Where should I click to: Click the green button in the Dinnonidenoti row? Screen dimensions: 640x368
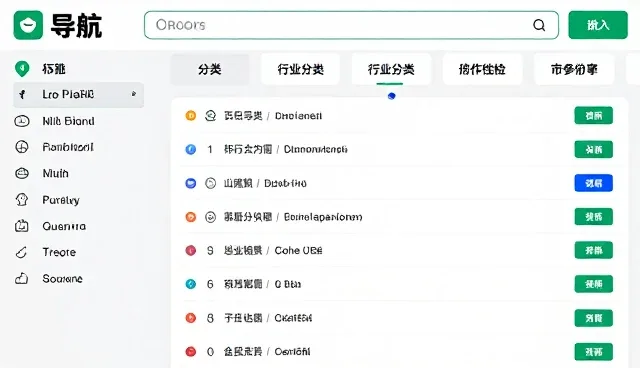pyautogui.click(x=593, y=149)
